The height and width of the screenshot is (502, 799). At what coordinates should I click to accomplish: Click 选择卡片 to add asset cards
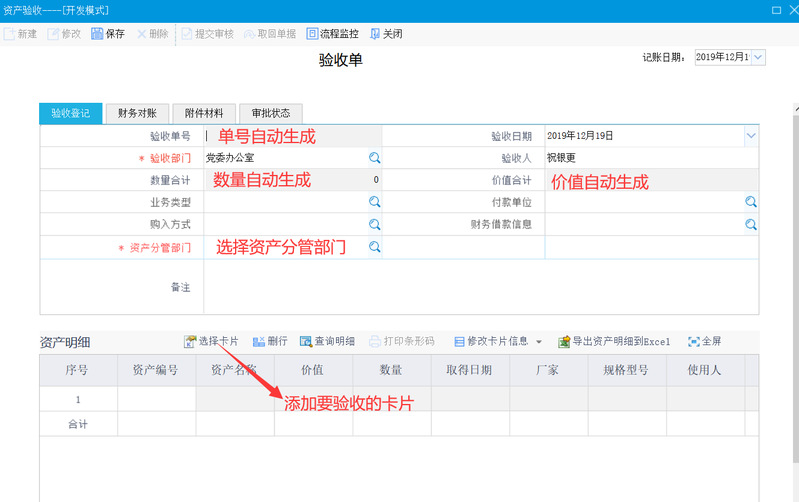pyautogui.click(x=211, y=341)
